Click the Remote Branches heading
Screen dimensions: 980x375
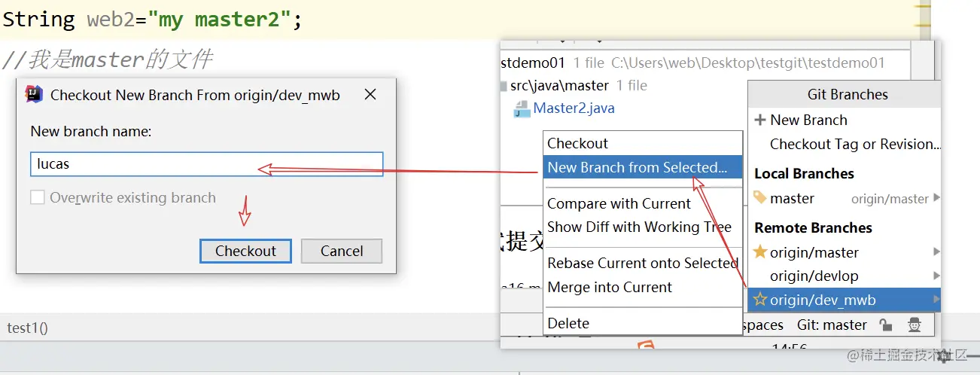[813, 227]
